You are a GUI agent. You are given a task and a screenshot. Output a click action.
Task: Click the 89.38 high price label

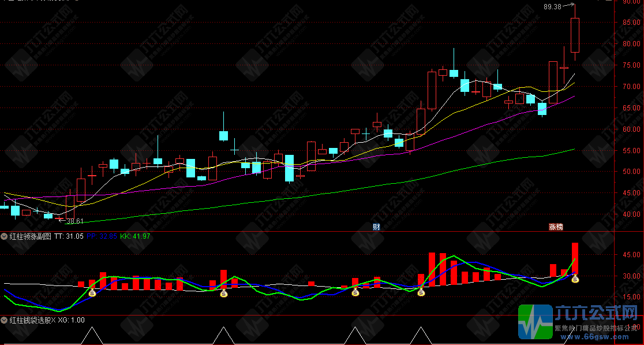point(552,6)
